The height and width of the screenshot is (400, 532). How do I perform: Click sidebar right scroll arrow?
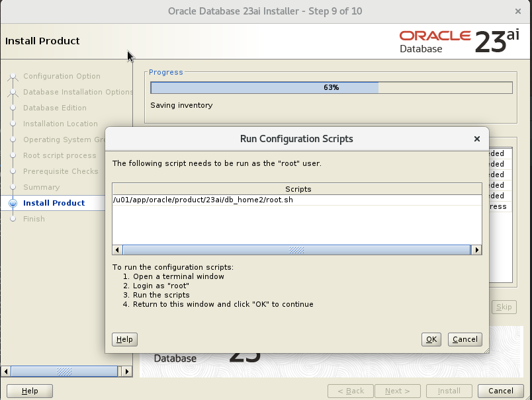127,371
